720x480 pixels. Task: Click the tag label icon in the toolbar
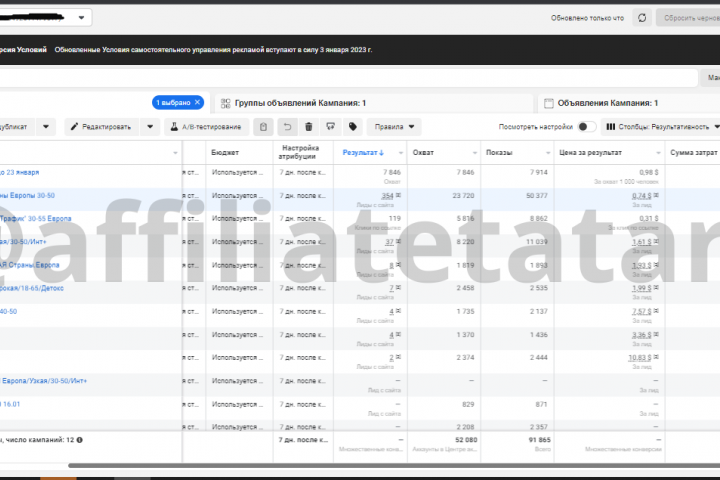coord(353,127)
